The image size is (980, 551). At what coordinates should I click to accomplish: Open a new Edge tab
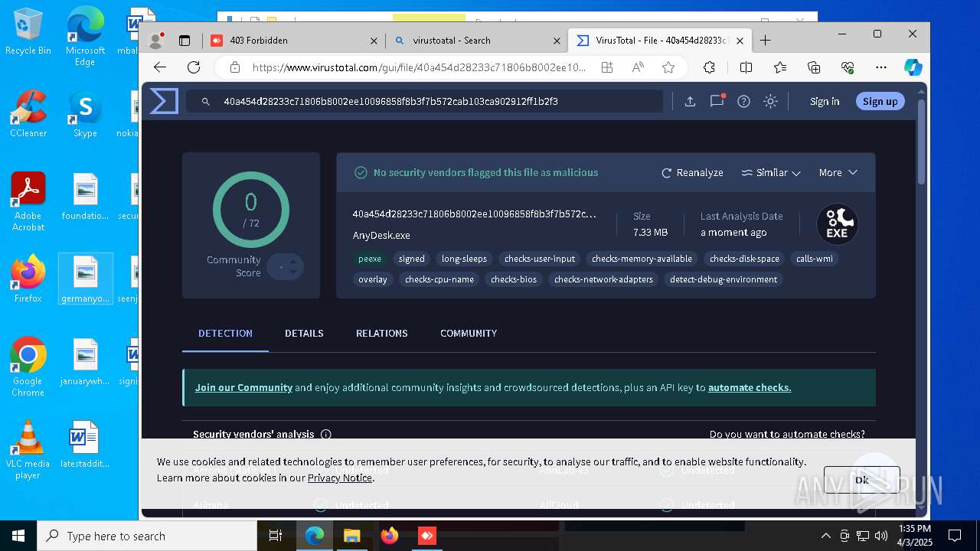pyautogui.click(x=765, y=41)
